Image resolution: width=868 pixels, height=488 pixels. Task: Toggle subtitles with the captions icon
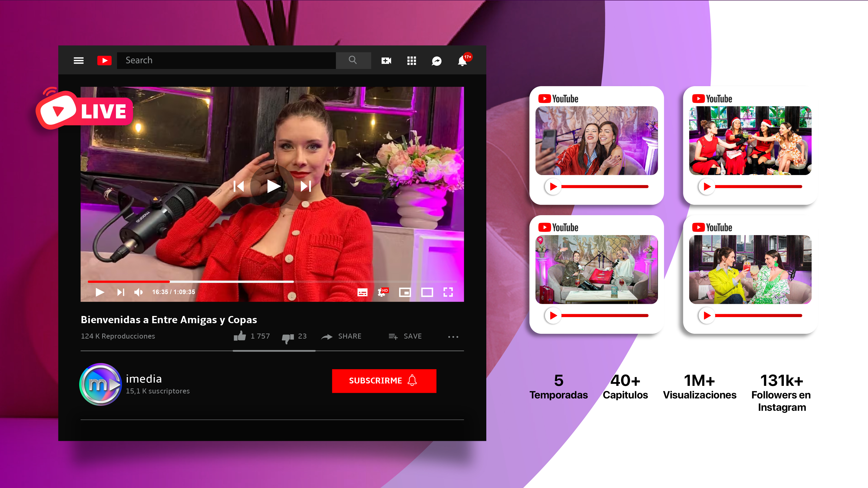tap(362, 292)
